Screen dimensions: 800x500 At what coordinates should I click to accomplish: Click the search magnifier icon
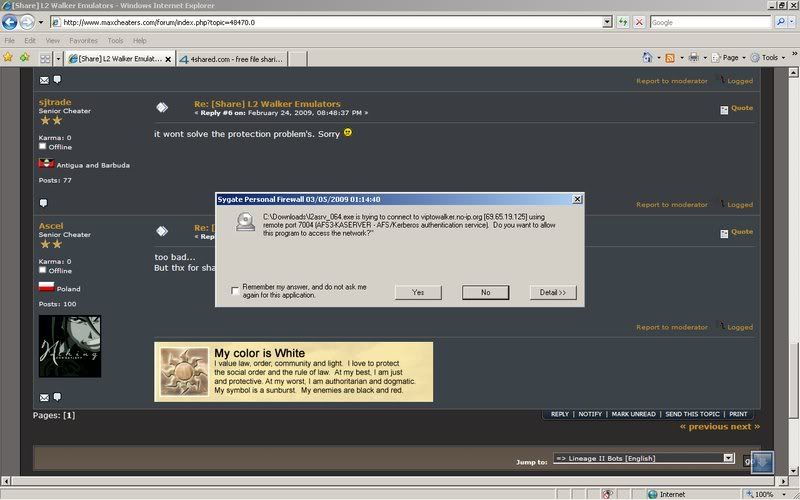point(780,22)
